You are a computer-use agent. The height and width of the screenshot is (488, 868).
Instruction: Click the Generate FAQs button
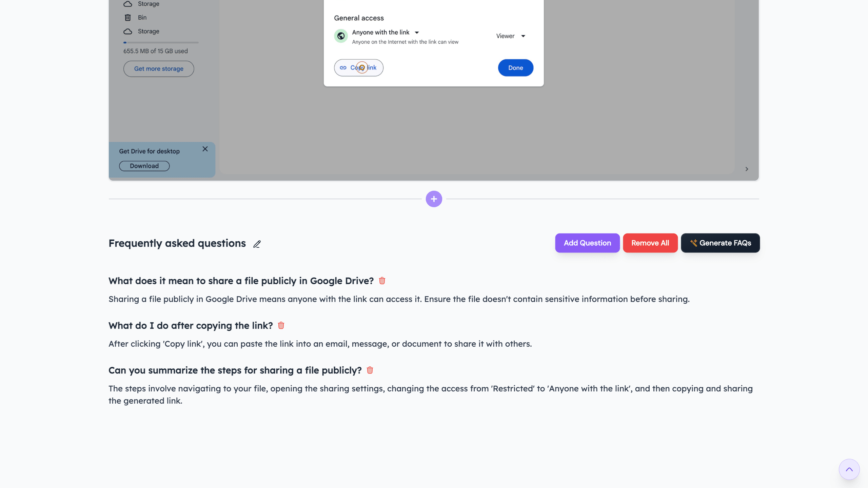point(720,243)
